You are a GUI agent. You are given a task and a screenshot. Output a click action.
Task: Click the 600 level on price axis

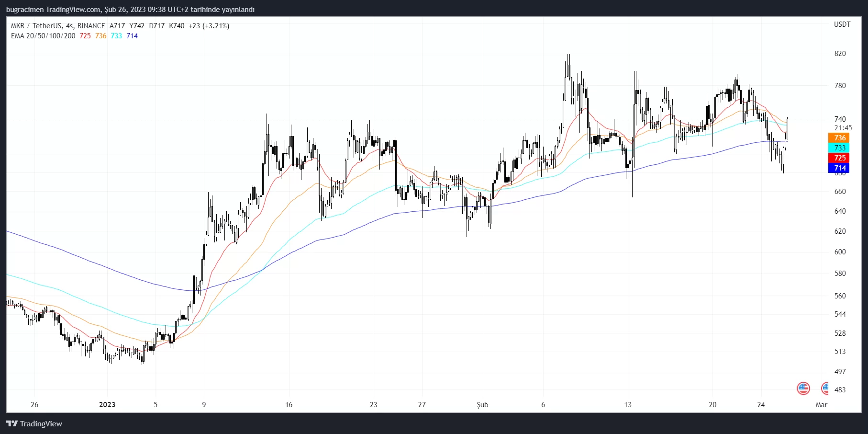point(840,252)
